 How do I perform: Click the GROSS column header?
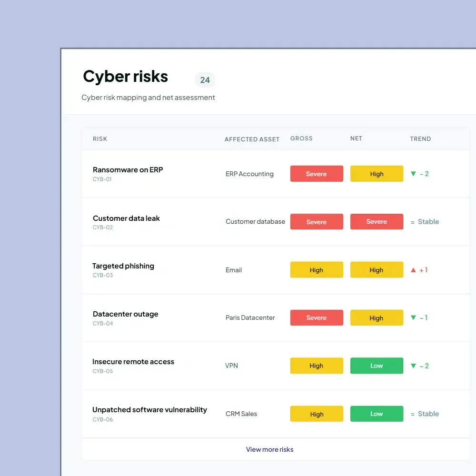pos(301,139)
